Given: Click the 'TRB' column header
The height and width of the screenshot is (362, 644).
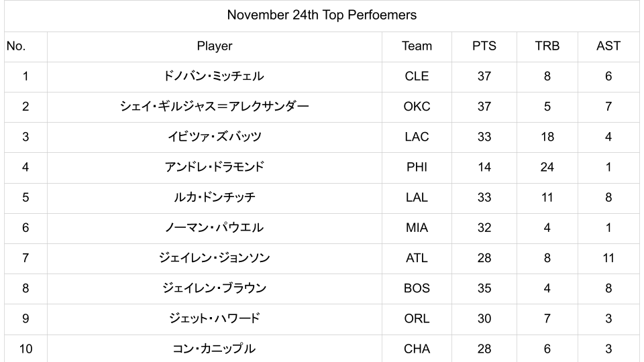Looking at the screenshot, I should tap(547, 46).
